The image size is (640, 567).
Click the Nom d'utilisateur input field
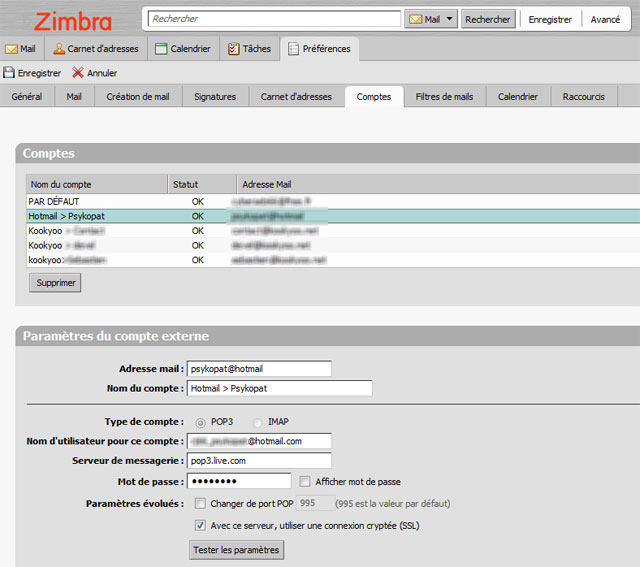(259, 441)
